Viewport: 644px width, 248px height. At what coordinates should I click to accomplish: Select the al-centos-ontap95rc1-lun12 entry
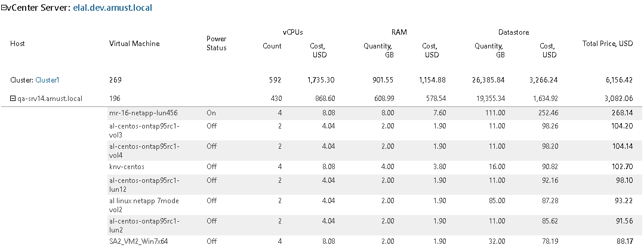pyautogui.click(x=144, y=185)
